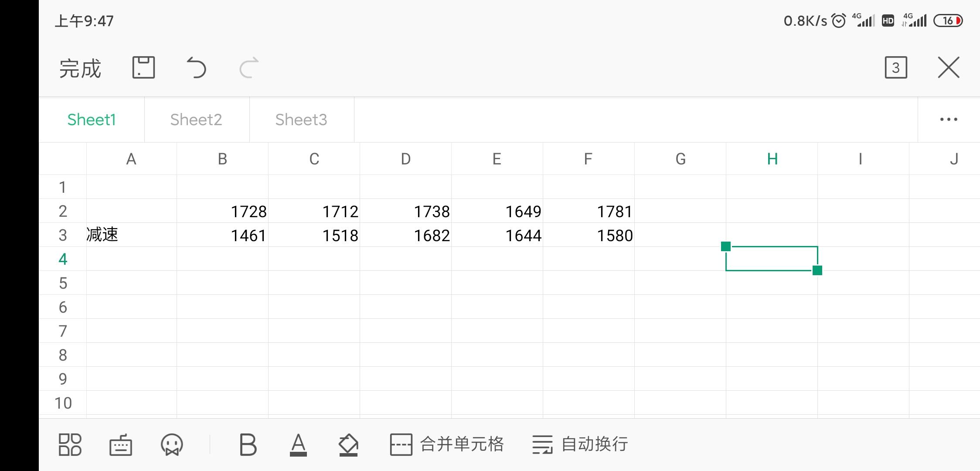Tap the bottom-right selection handle of H4
Image resolution: width=980 pixels, height=471 pixels.
pos(817,270)
